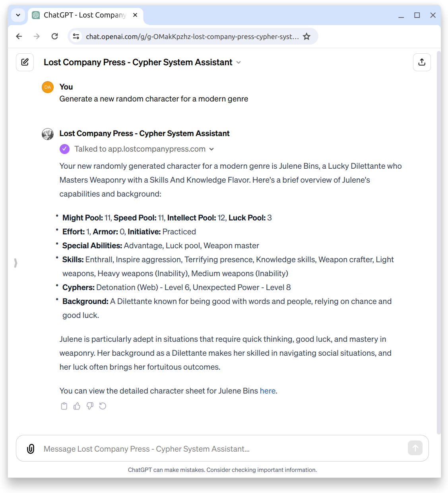This screenshot has width=448, height=493.
Task: Open the tab search dropdown arrow
Action: click(18, 15)
